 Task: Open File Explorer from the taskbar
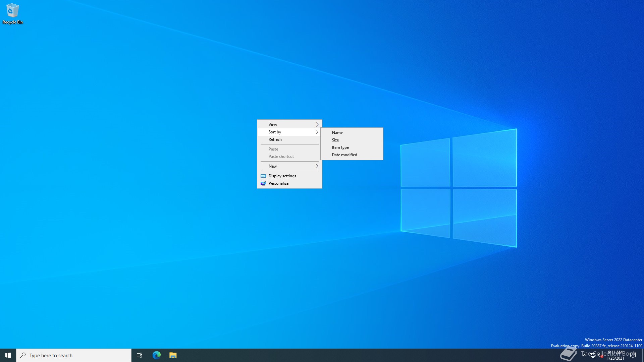173,355
